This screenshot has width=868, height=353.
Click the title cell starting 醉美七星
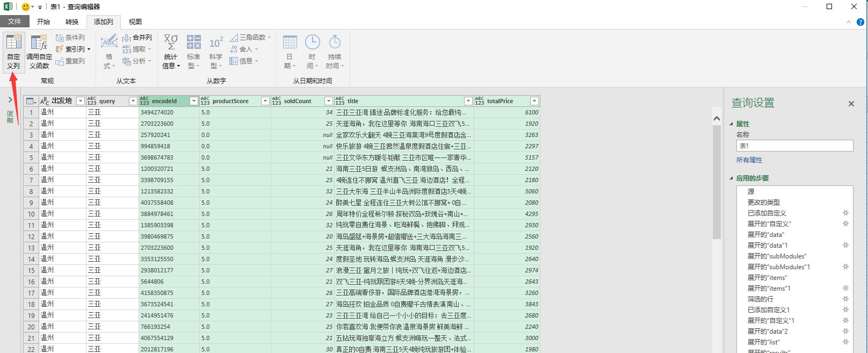tap(404, 203)
